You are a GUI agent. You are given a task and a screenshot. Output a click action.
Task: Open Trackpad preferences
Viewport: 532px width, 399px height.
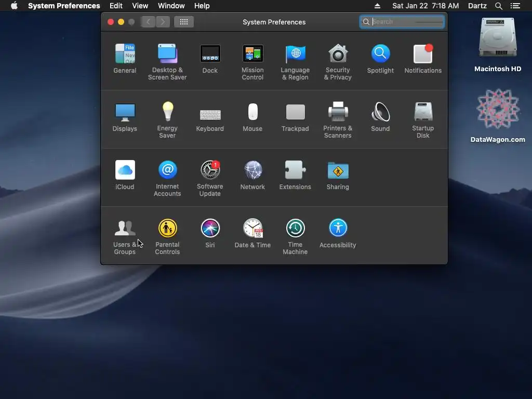click(295, 117)
